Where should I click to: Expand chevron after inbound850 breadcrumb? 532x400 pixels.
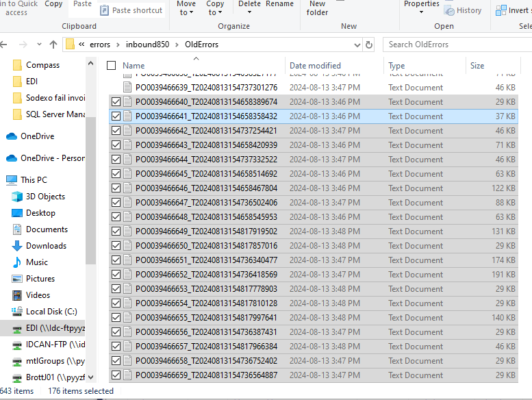click(177, 45)
